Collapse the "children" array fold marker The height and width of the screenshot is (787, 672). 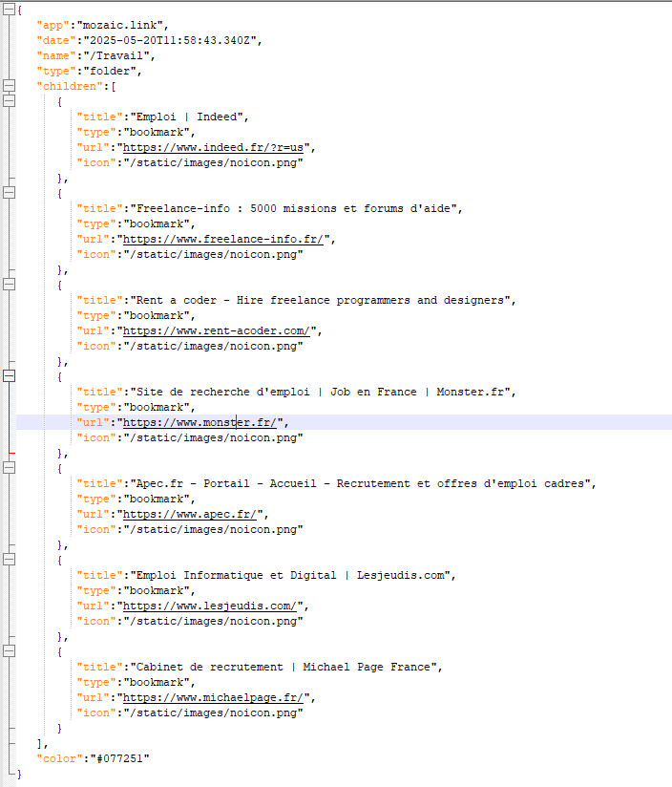(x=9, y=86)
